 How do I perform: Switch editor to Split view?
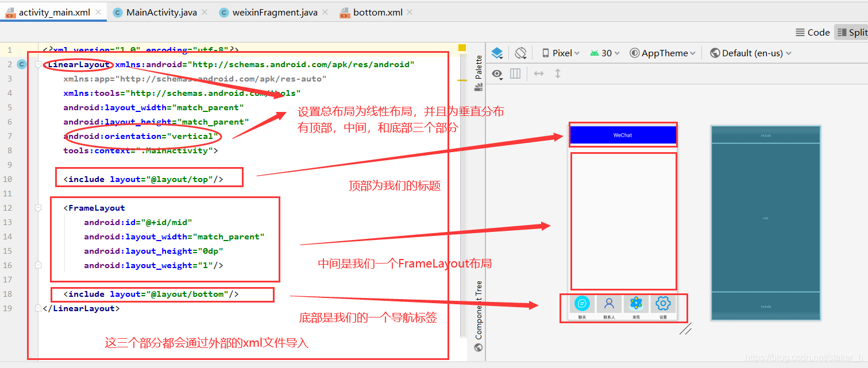point(852,32)
